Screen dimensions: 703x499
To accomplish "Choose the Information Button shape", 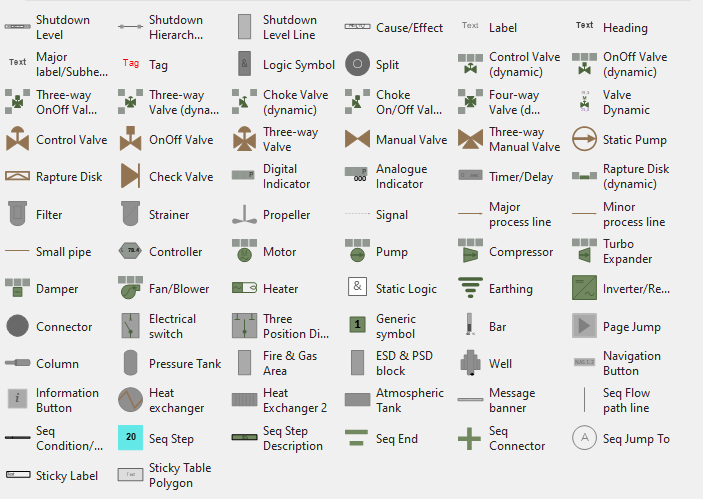I will click(17, 398).
